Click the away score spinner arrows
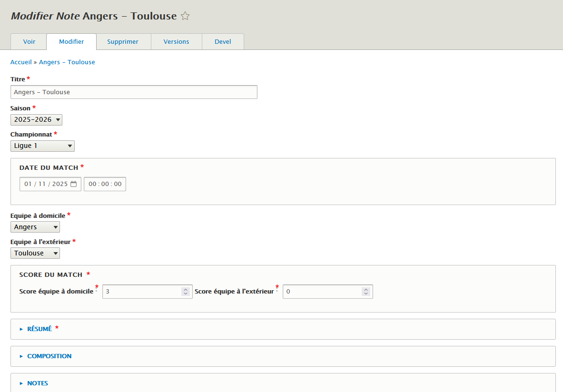The image size is (563, 392). pyautogui.click(x=365, y=292)
